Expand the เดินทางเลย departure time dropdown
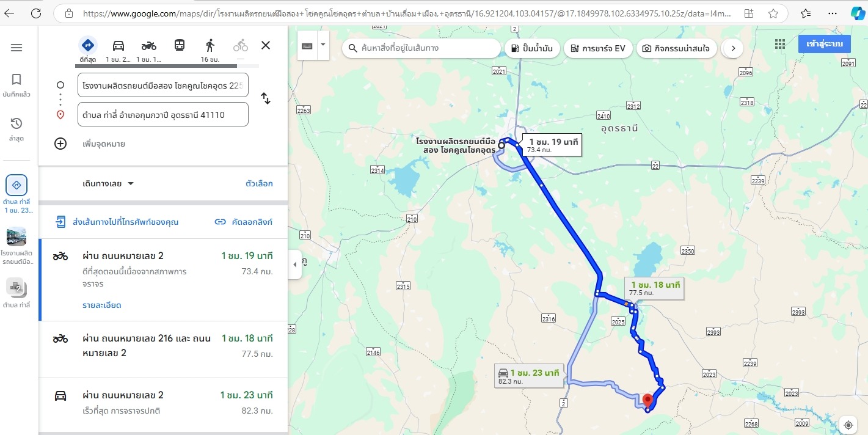 click(108, 183)
